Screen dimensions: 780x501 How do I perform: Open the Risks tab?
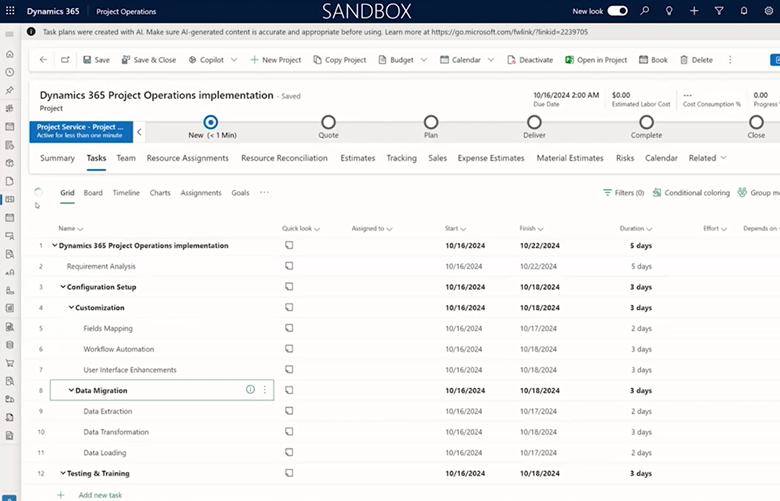(625, 158)
